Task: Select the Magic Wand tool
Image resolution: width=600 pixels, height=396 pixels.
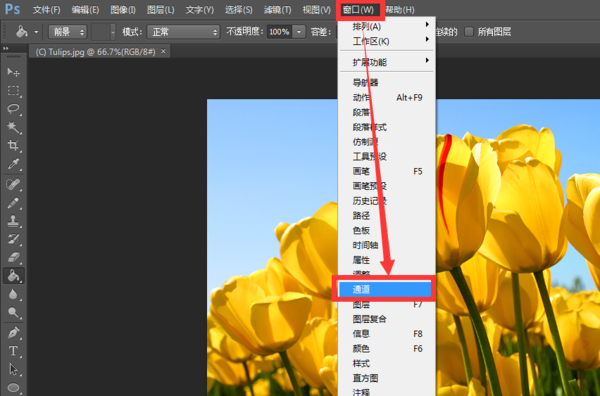Action: pos(13,127)
